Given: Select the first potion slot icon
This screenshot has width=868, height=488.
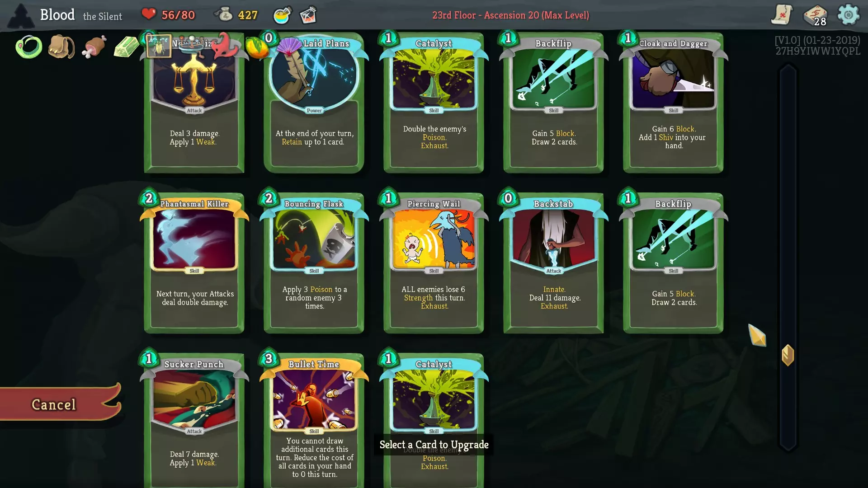Looking at the screenshot, I should pos(283,15).
